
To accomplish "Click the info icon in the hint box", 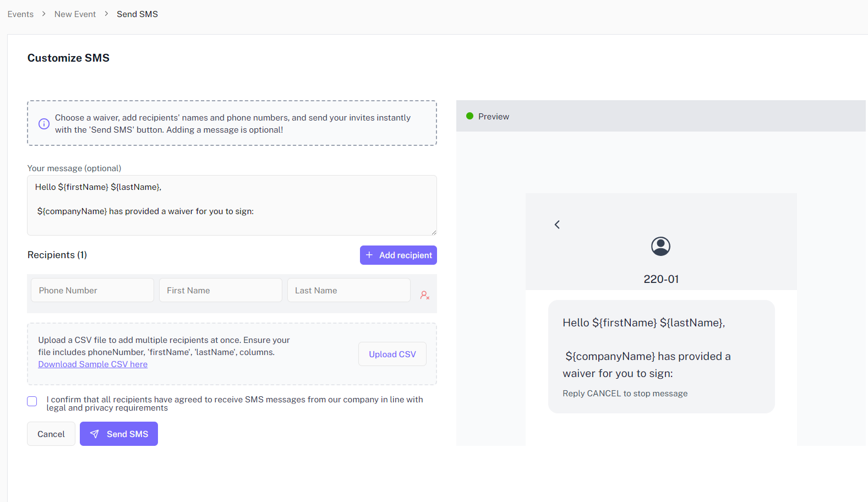I will [44, 124].
